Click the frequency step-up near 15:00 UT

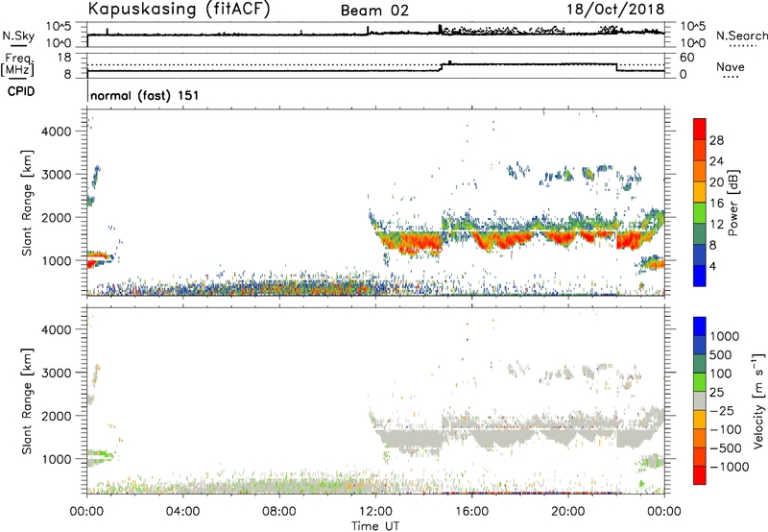pos(442,67)
